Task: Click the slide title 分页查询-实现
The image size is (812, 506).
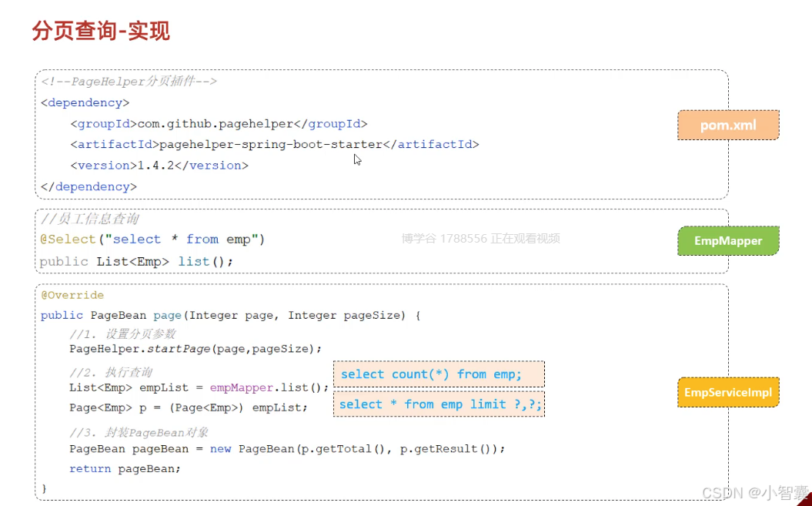Action: click(x=101, y=31)
